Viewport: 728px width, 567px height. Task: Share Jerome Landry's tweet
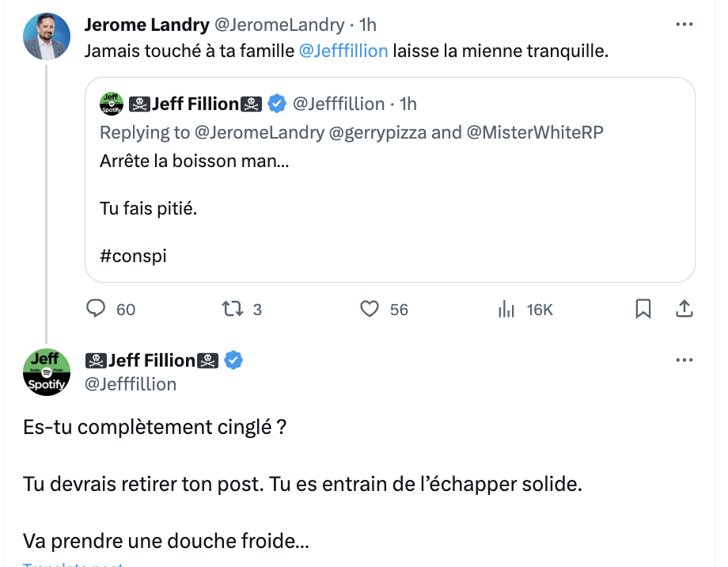[x=684, y=309]
